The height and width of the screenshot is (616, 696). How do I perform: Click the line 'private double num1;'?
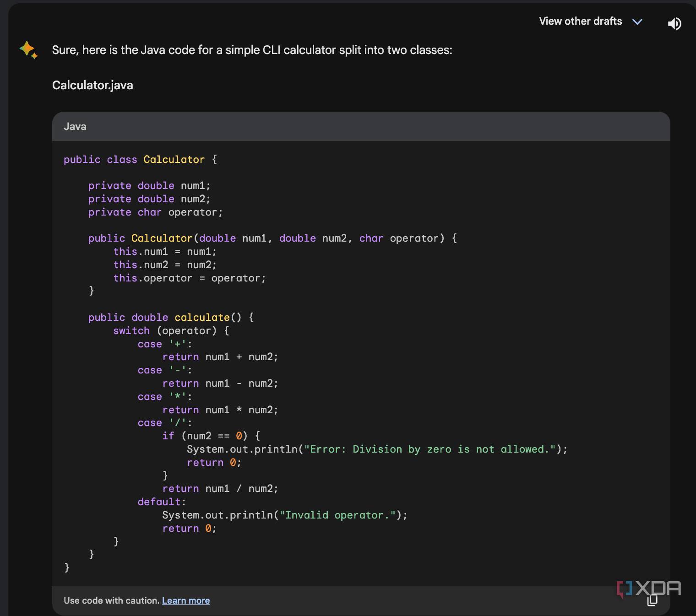tap(149, 185)
